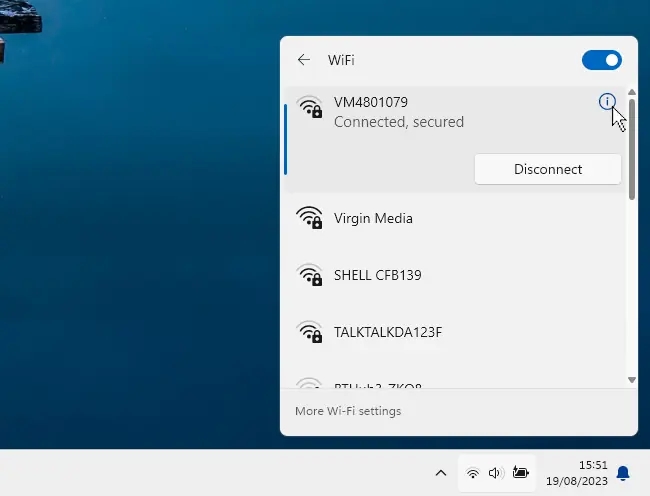This screenshot has width=650, height=496.
Task: Go back using the WiFi panel back arrow
Action: pos(304,60)
